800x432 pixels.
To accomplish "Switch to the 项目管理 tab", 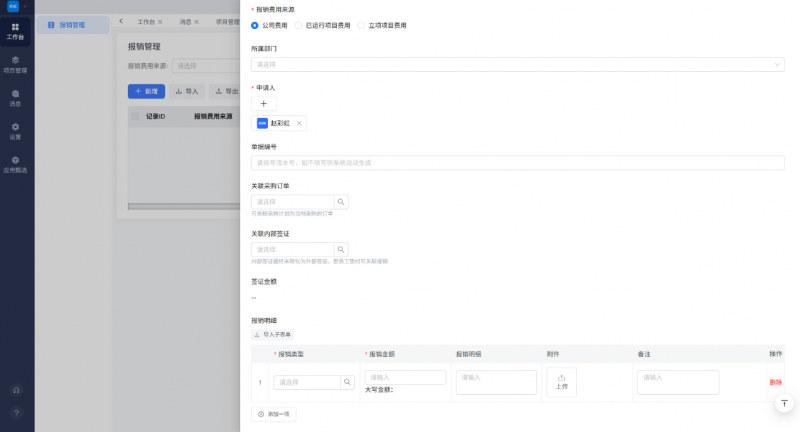I will 227,22.
